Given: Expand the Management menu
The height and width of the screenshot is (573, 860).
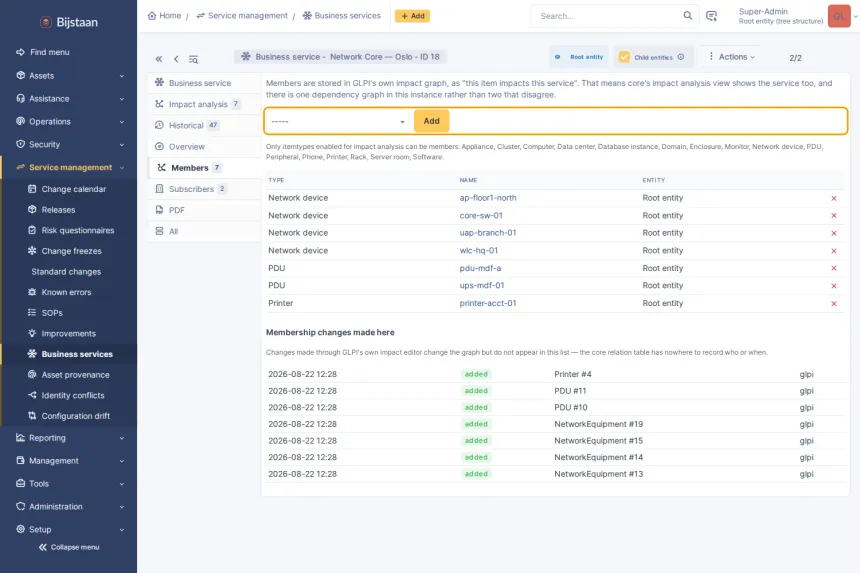Looking at the screenshot, I should click(69, 461).
